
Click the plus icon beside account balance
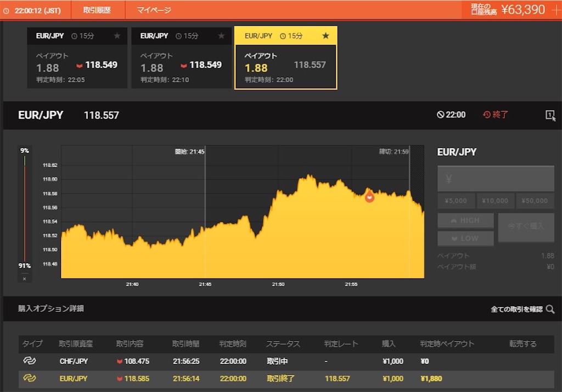(x=557, y=10)
